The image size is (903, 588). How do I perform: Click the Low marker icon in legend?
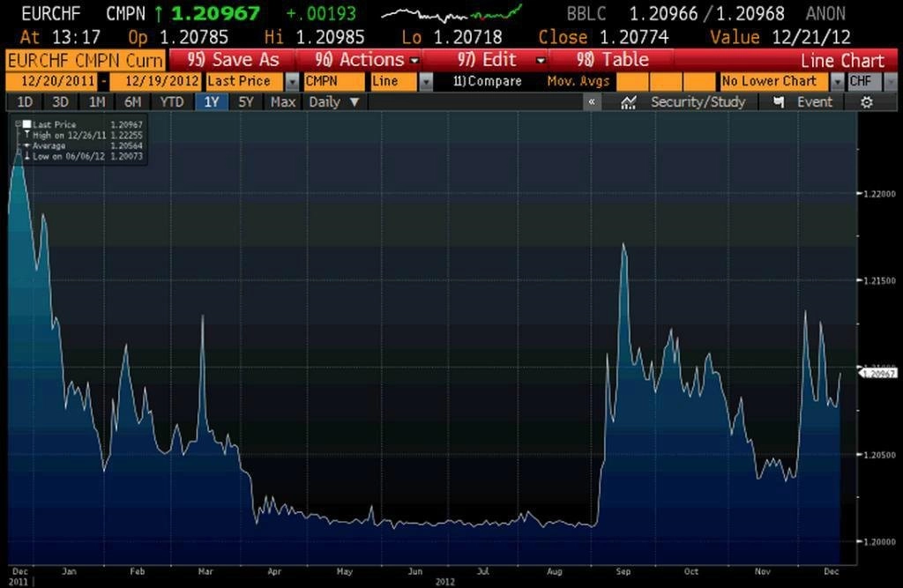pos(26,156)
